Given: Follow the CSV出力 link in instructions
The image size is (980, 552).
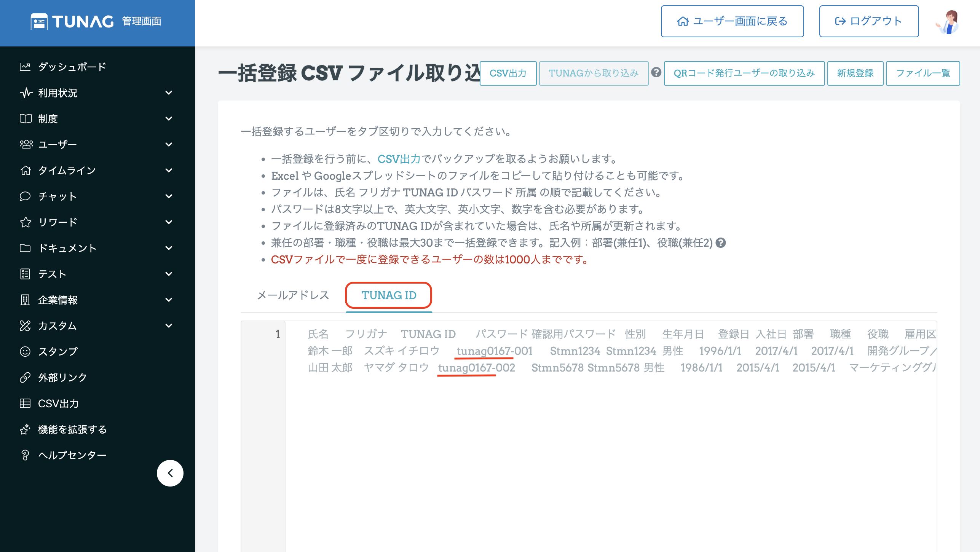Looking at the screenshot, I should 399,159.
